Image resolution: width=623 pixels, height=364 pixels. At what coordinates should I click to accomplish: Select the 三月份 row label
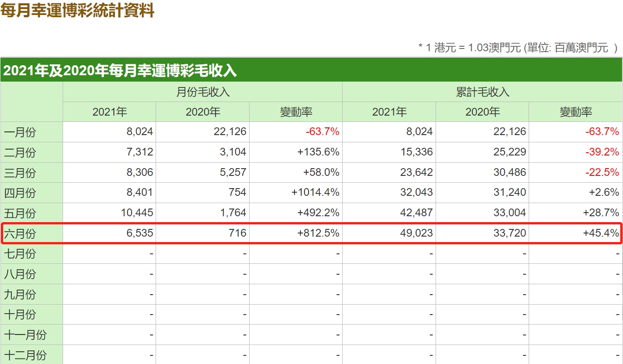[x=20, y=173]
